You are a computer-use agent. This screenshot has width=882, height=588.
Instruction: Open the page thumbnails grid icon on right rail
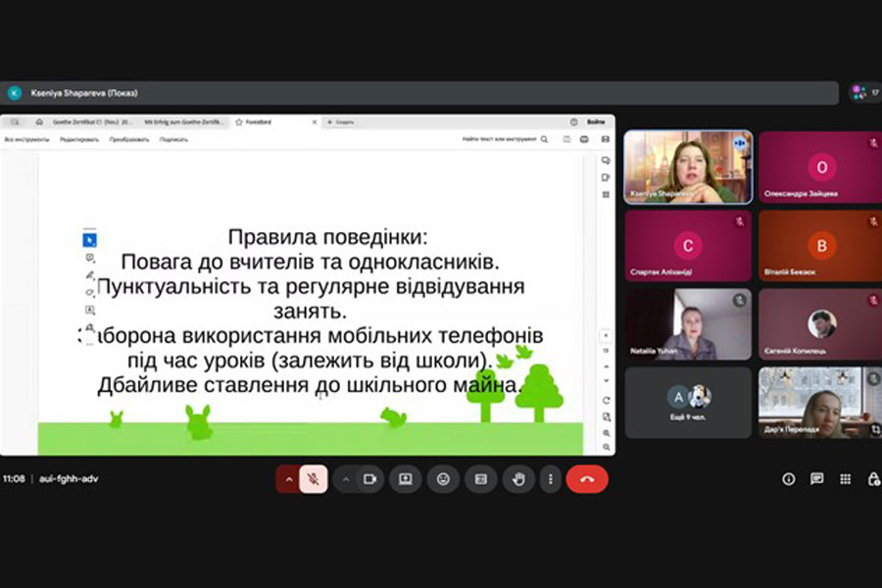pyautogui.click(x=606, y=195)
